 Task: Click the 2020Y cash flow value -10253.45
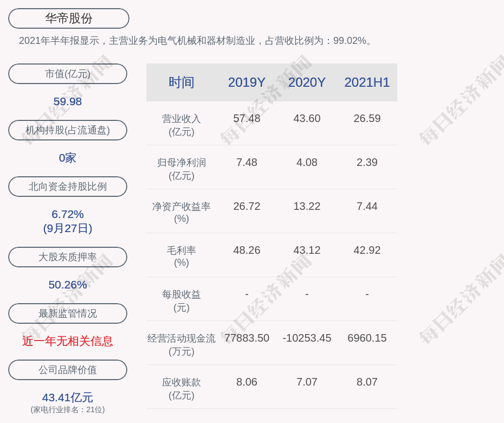pyautogui.click(x=307, y=338)
